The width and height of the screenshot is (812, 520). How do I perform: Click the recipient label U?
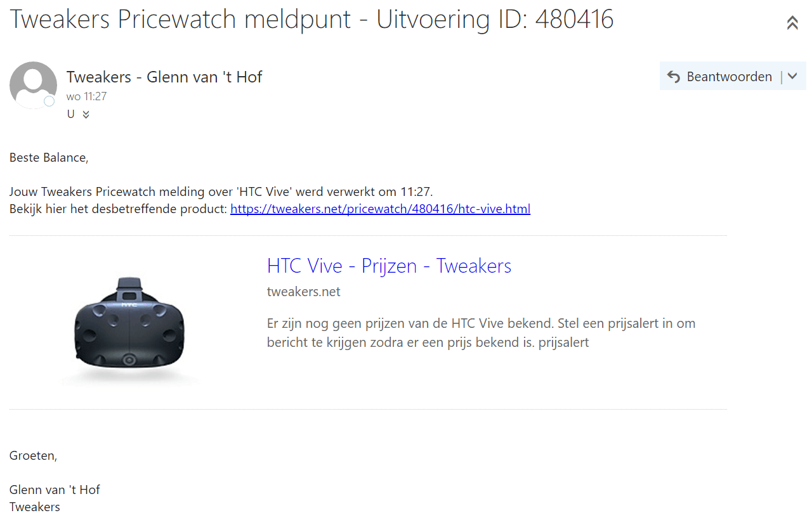pyautogui.click(x=70, y=115)
